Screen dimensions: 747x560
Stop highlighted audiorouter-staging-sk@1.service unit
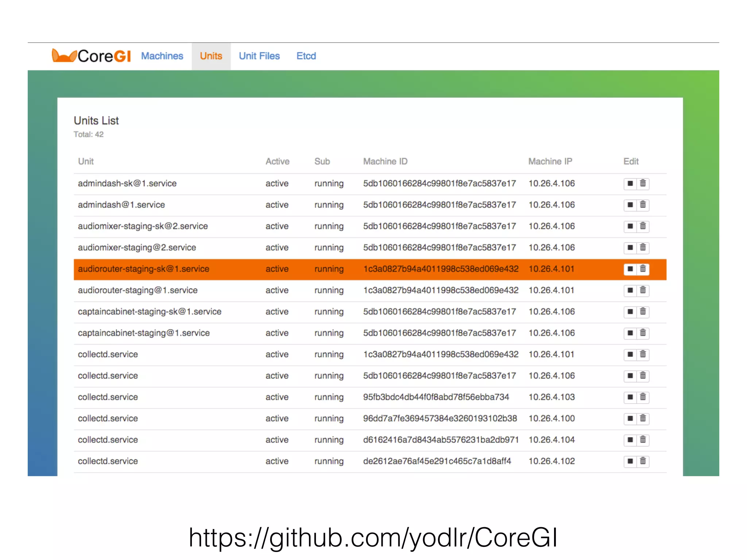click(x=630, y=269)
